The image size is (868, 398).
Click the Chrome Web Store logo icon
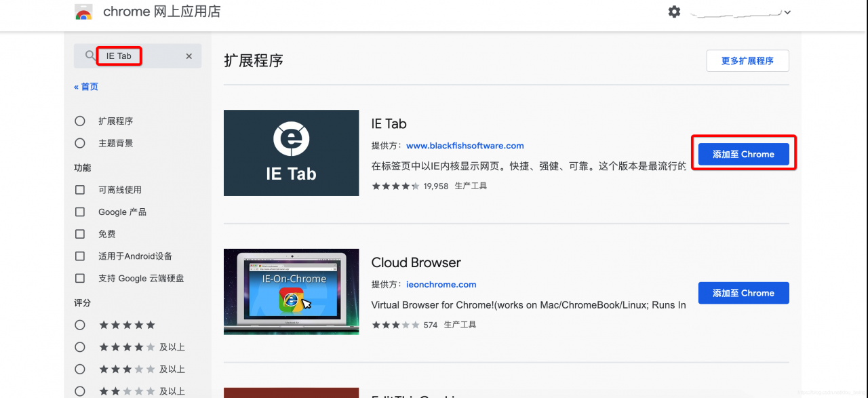[84, 12]
